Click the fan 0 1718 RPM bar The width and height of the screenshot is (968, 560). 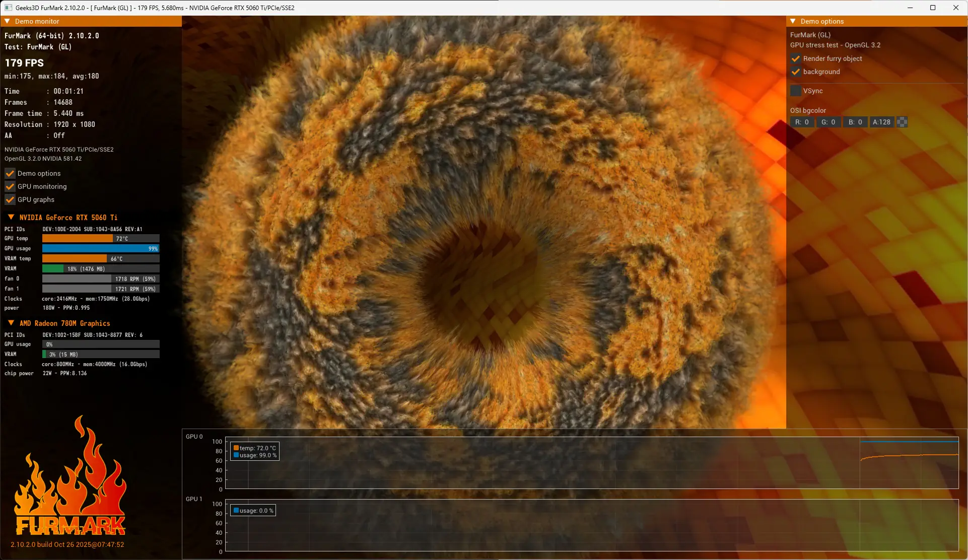(x=101, y=279)
